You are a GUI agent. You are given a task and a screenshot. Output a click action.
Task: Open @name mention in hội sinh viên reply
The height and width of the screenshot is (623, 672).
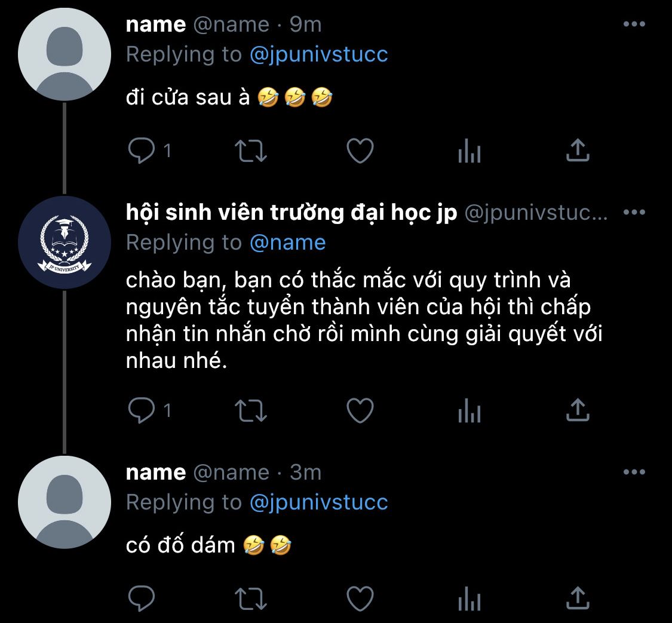(287, 243)
